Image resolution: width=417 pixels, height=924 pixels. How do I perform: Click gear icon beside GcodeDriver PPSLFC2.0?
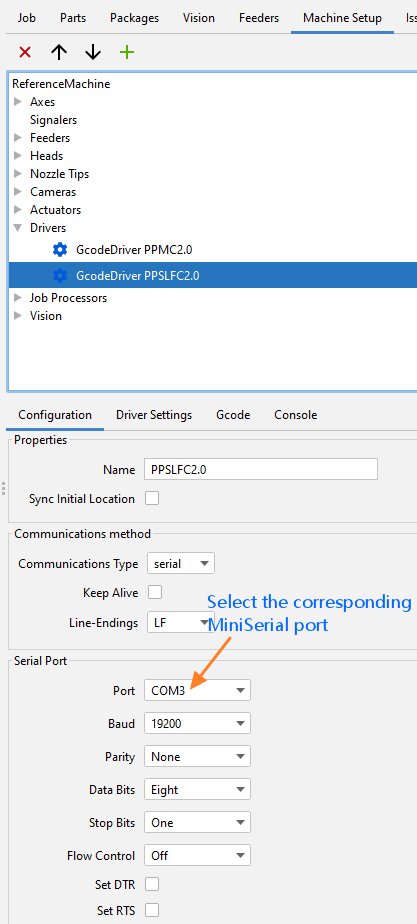[x=59, y=275]
